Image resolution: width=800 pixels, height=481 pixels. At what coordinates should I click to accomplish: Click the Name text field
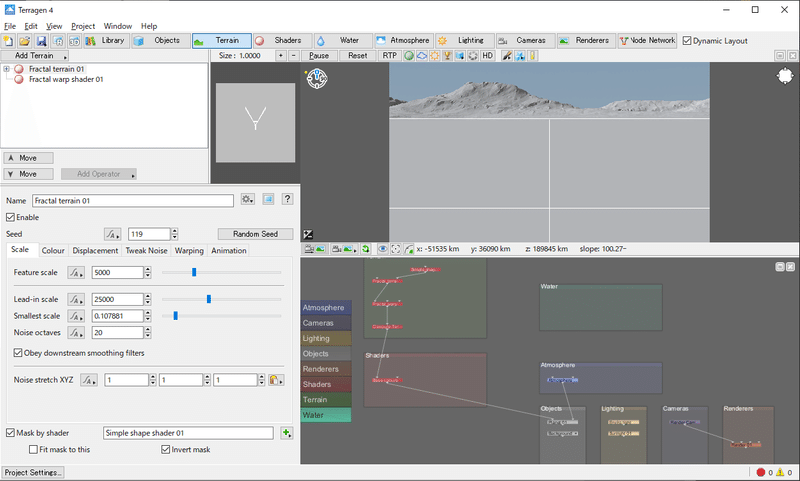[133, 200]
